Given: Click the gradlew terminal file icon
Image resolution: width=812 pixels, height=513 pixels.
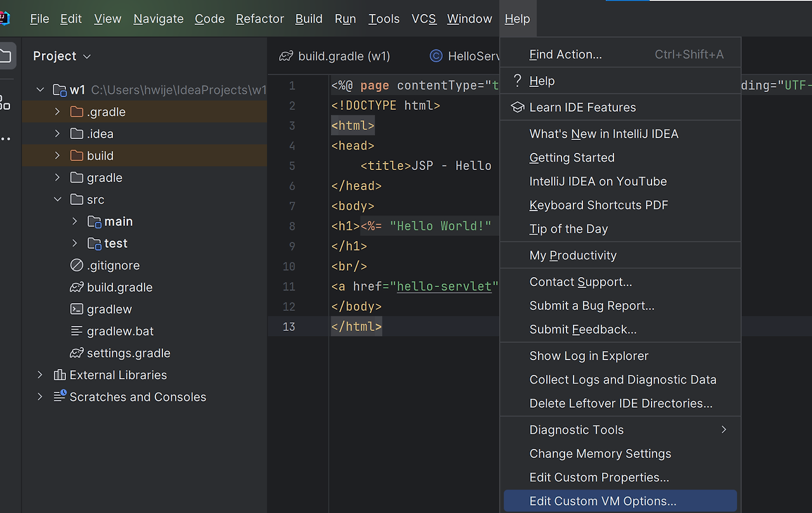Looking at the screenshot, I should 77,309.
